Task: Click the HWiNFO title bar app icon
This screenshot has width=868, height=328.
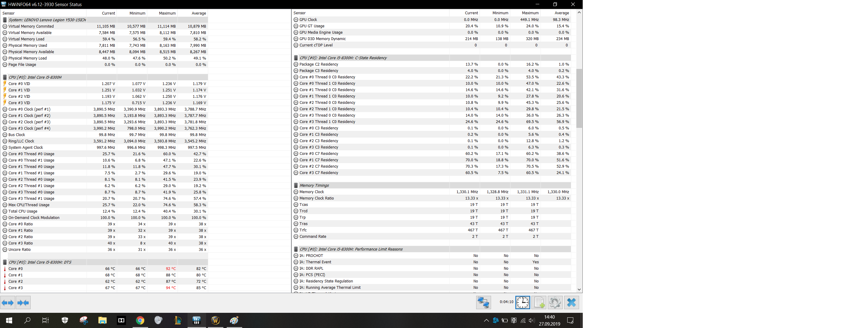Action: (4, 4)
